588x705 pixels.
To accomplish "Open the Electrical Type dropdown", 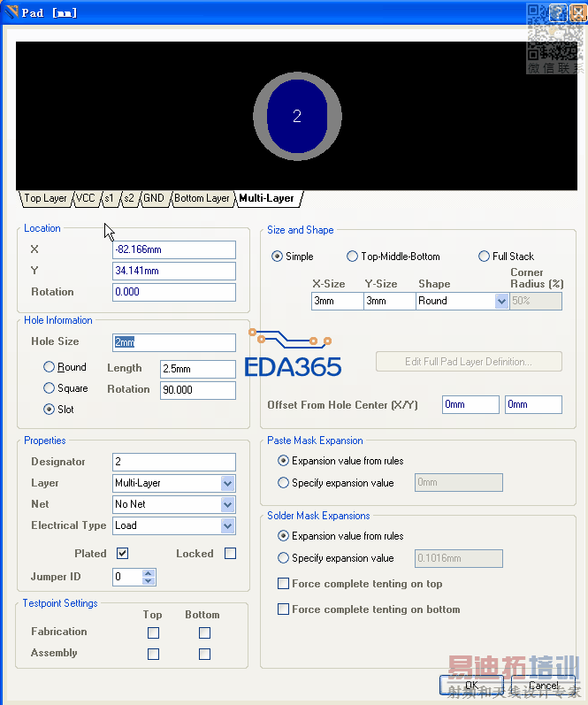I will coord(227,525).
